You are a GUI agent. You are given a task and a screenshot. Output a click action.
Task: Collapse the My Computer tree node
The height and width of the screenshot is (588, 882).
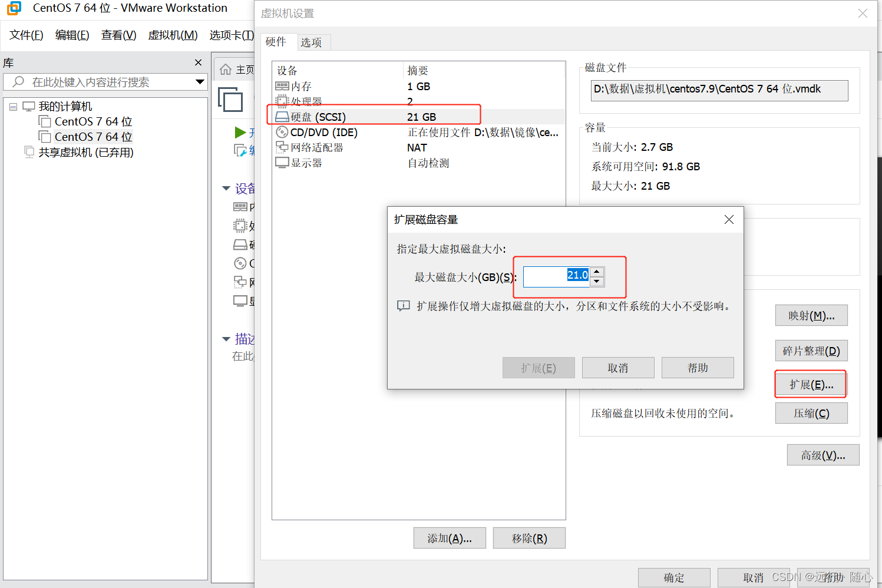(x=13, y=107)
